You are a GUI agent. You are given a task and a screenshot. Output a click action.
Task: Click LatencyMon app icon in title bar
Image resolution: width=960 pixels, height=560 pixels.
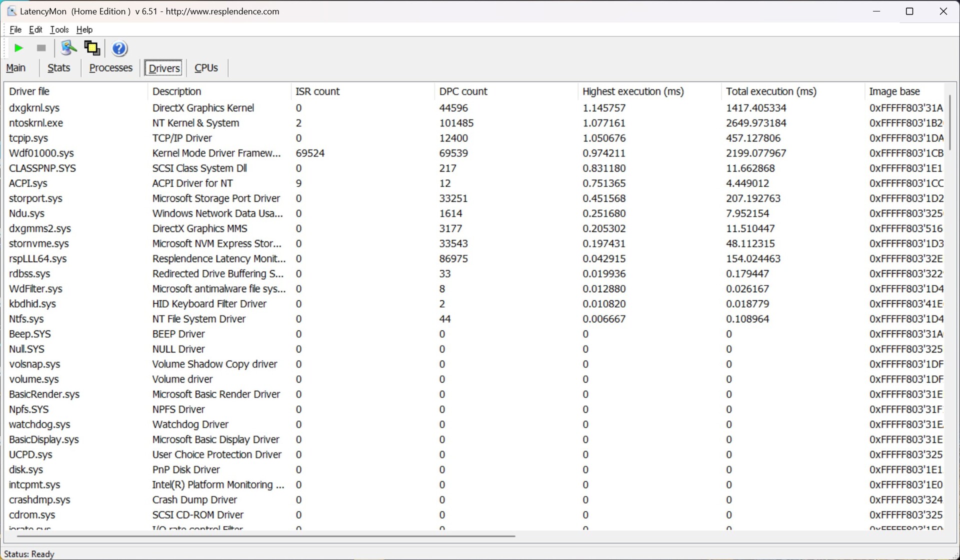tap(11, 11)
